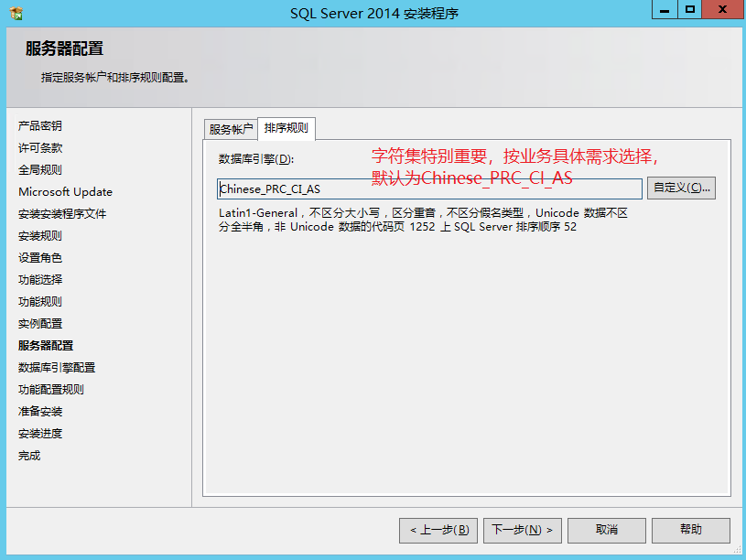Click the 安装进度 step in sidebar
Screen dimensions: 746x560
point(40,434)
